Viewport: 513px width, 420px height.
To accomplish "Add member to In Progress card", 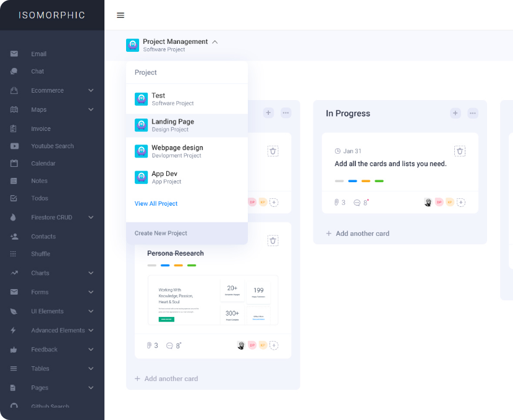I will [x=461, y=203].
